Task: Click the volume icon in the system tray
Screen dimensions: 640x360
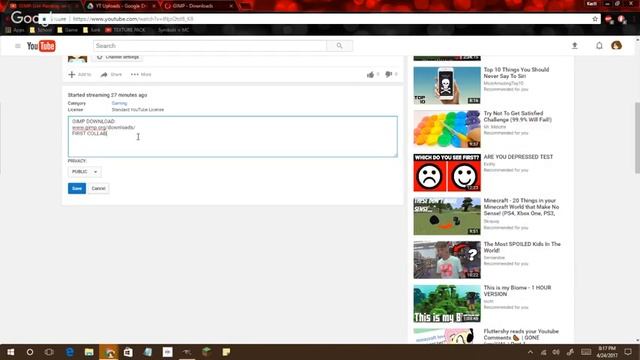Action: 556,352
